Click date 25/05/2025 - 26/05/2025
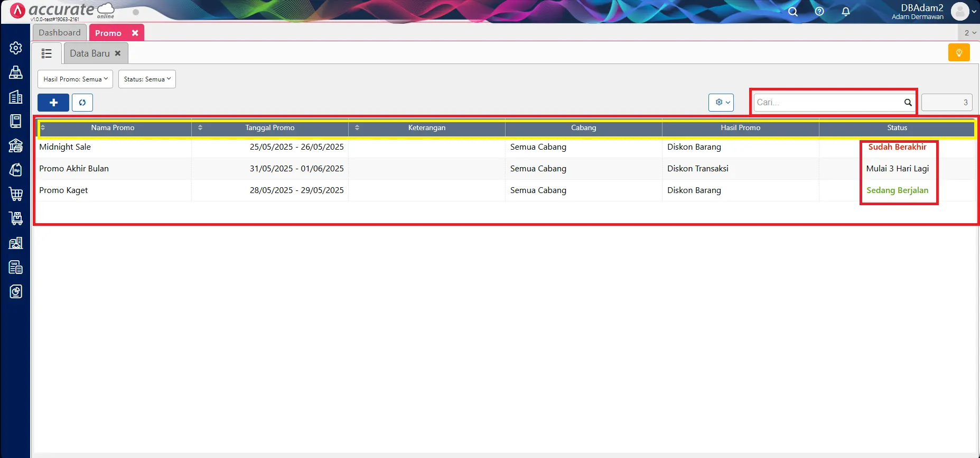Viewport: 980px width, 458px height. point(297,147)
